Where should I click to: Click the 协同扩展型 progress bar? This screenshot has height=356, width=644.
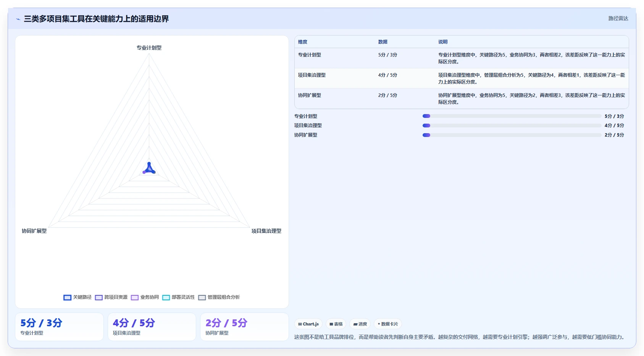tap(512, 135)
